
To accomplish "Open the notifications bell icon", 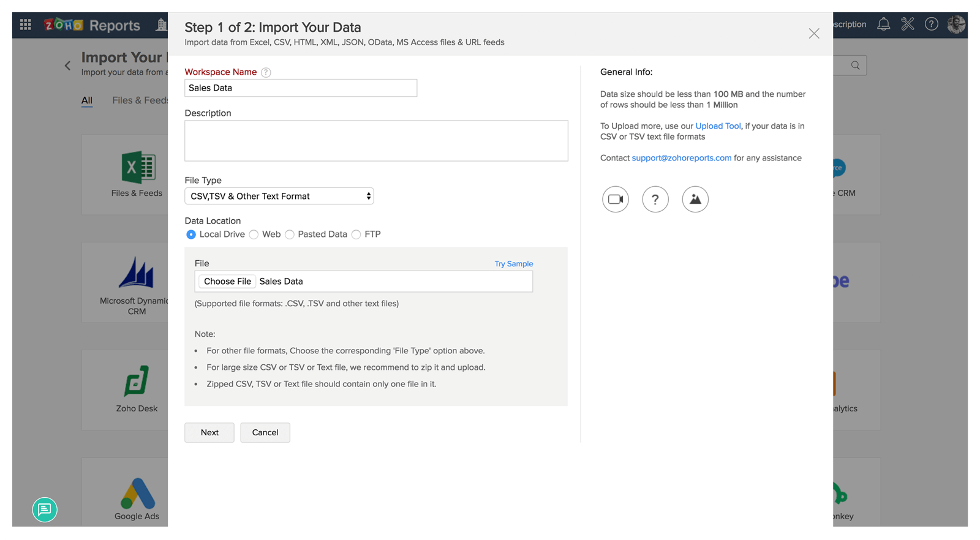I will pyautogui.click(x=883, y=24).
